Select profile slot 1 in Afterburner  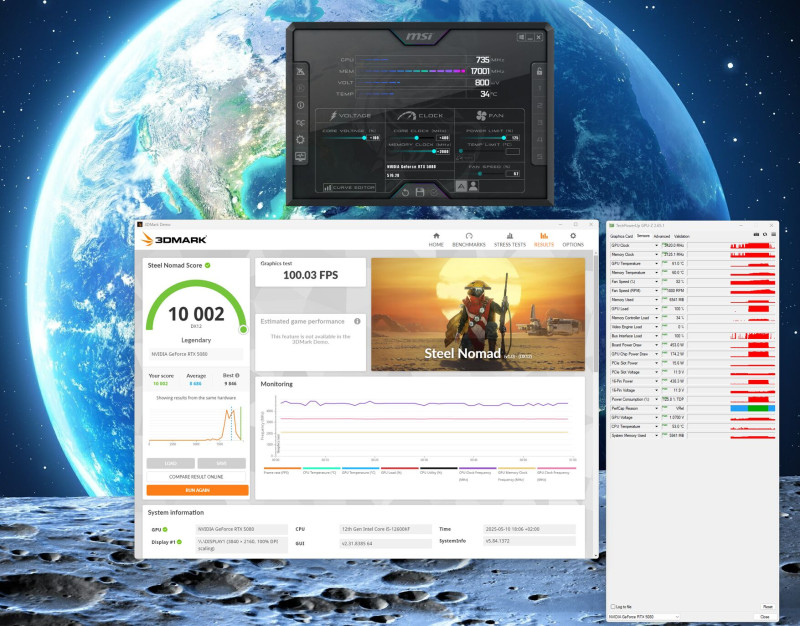(x=539, y=88)
